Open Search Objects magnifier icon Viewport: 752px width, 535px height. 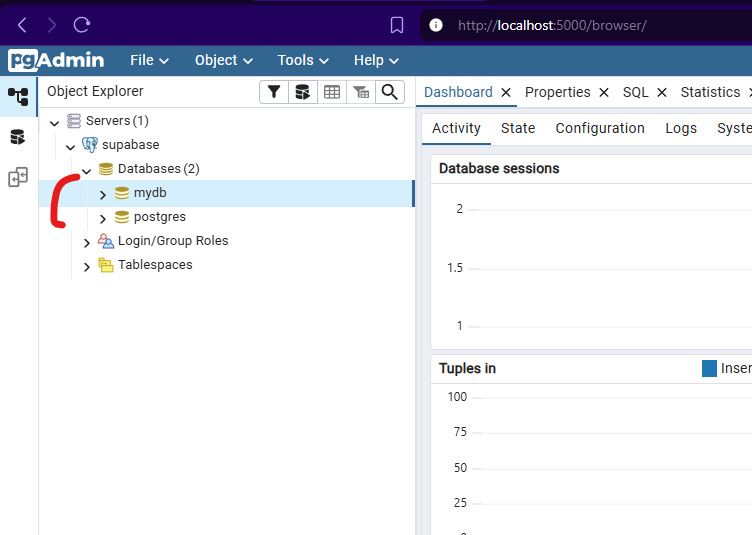pos(390,92)
